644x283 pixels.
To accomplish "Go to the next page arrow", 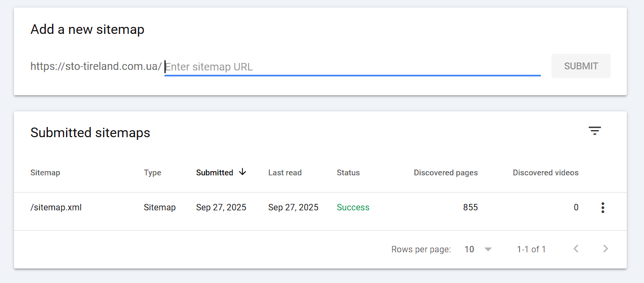I will click(605, 249).
